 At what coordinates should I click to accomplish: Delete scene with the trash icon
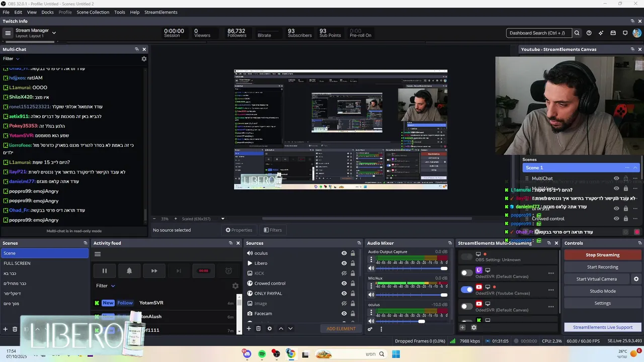15,329
